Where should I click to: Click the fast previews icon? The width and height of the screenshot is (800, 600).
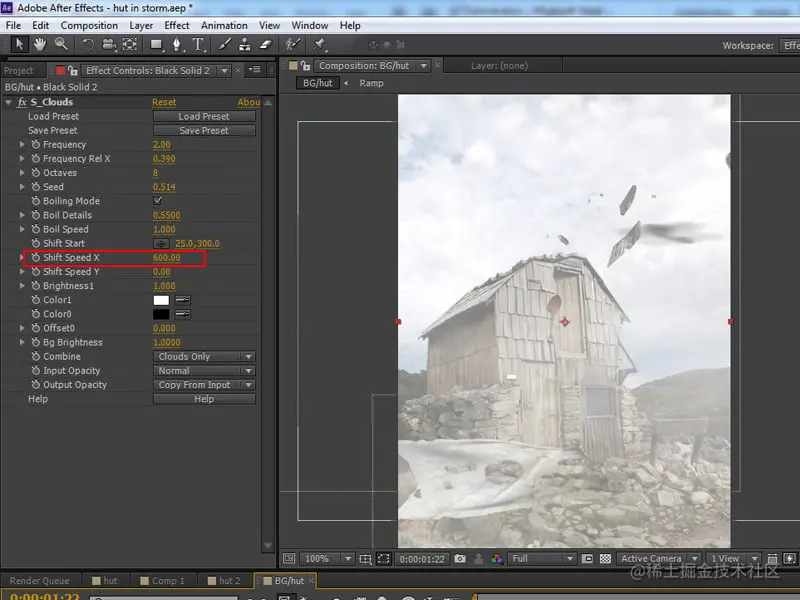[x=789, y=559]
